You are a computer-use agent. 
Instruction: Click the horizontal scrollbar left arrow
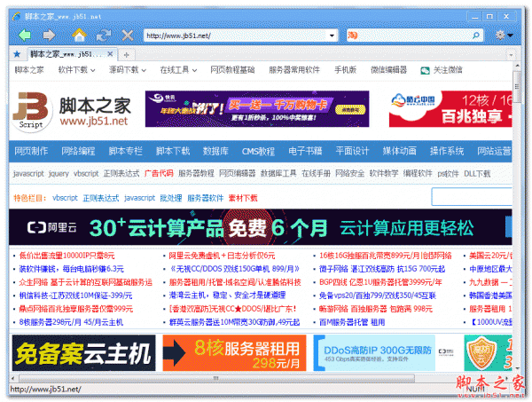point(13,378)
